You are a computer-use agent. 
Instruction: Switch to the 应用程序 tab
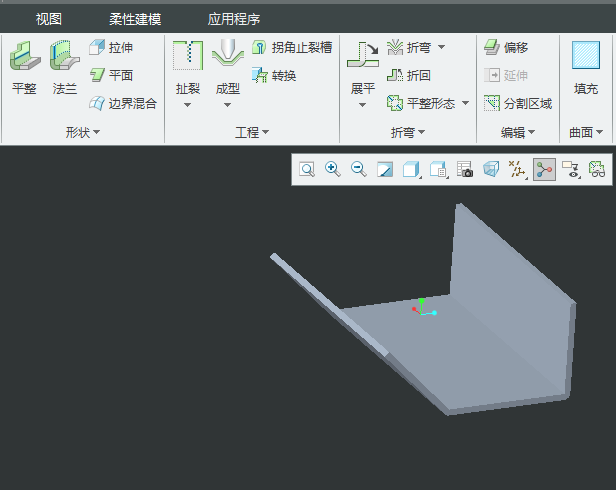click(x=234, y=19)
